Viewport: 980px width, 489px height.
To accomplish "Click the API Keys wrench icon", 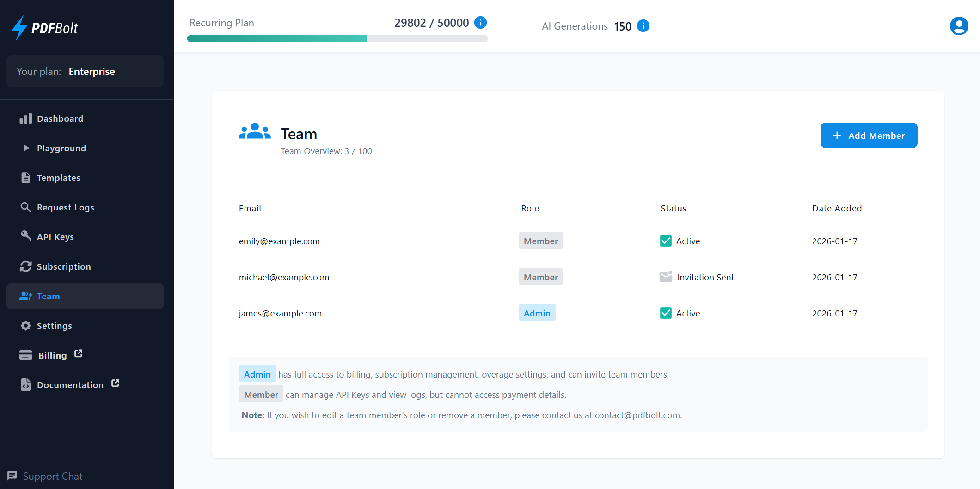I will click(x=26, y=236).
